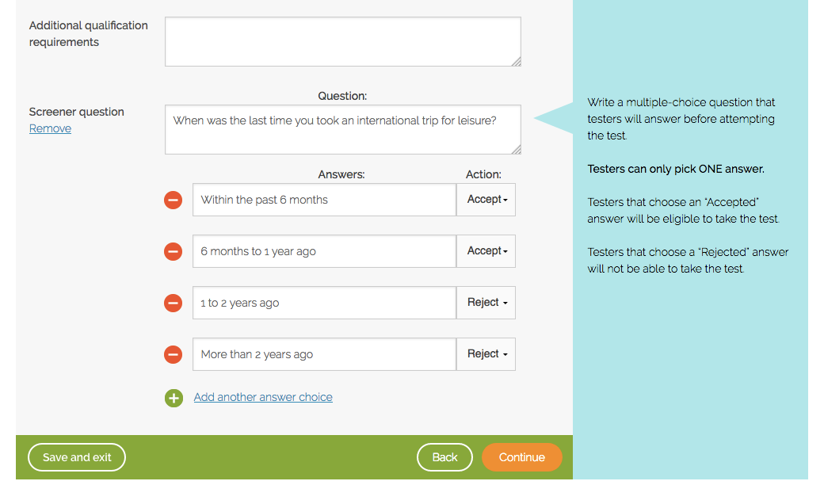Click the delete icon for "1 to 2 years ago"
The width and height of the screenshot is (824, 504).
(173, 303)
